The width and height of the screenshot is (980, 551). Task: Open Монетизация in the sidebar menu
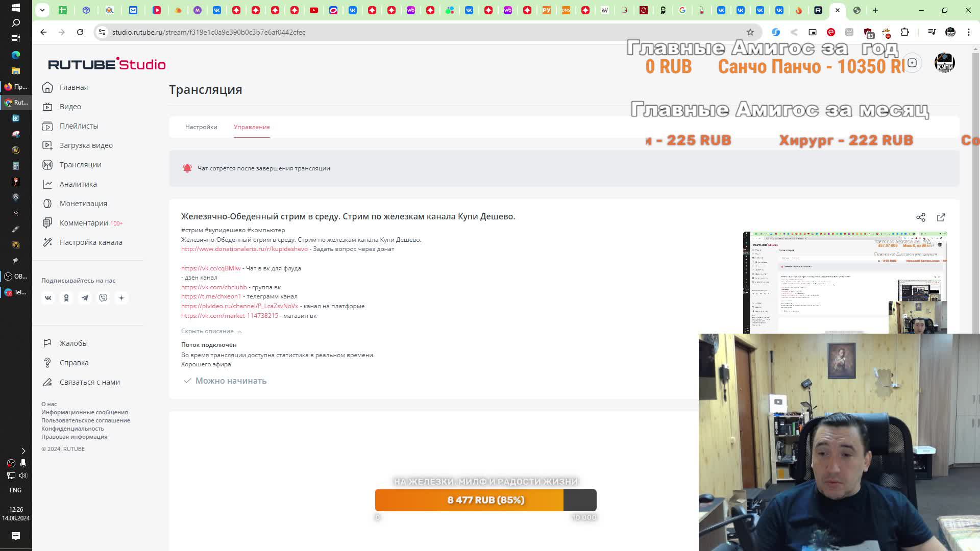pyautogui.click(x=83, y=204)
